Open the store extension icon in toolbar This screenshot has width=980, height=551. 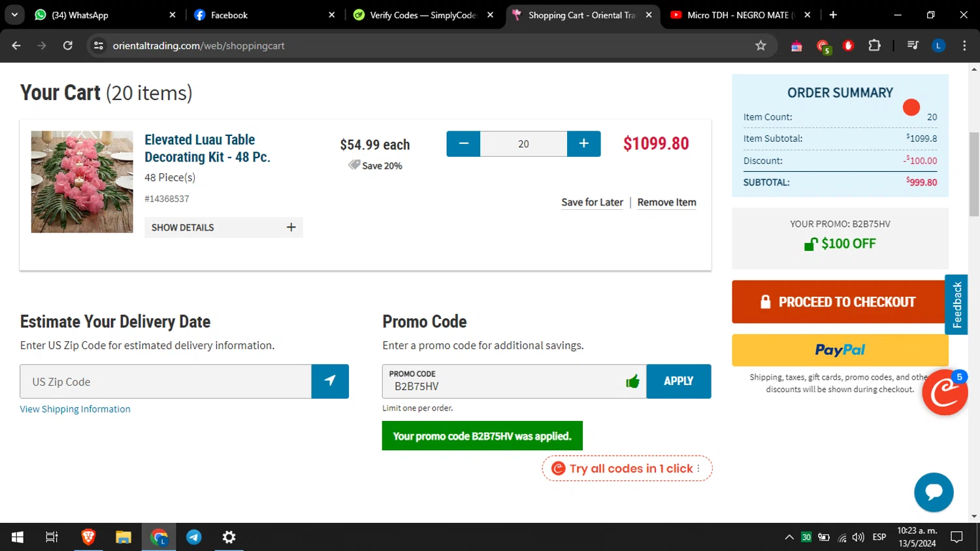coord(796,46)
